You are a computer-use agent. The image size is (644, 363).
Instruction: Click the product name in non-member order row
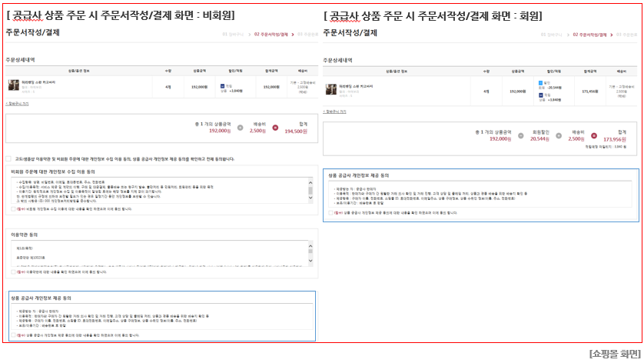tap(38, 82)
